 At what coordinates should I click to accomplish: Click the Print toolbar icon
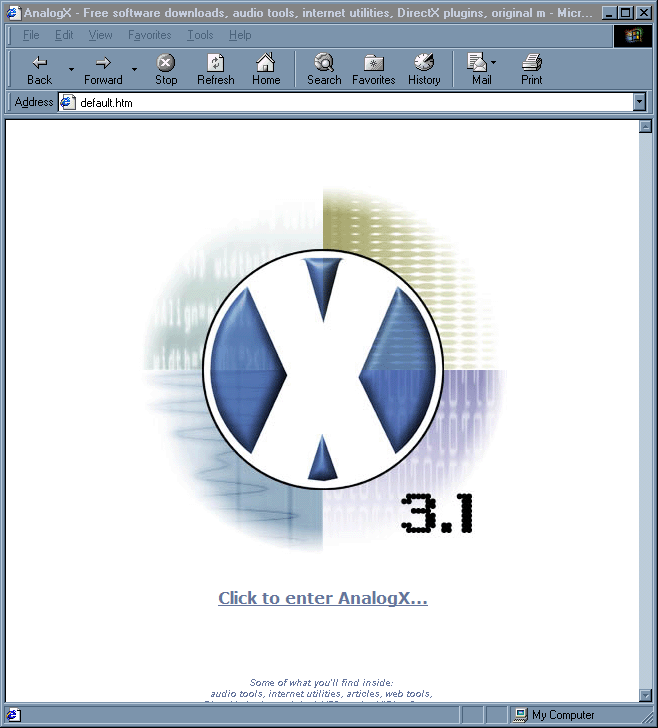coord(531,63)
